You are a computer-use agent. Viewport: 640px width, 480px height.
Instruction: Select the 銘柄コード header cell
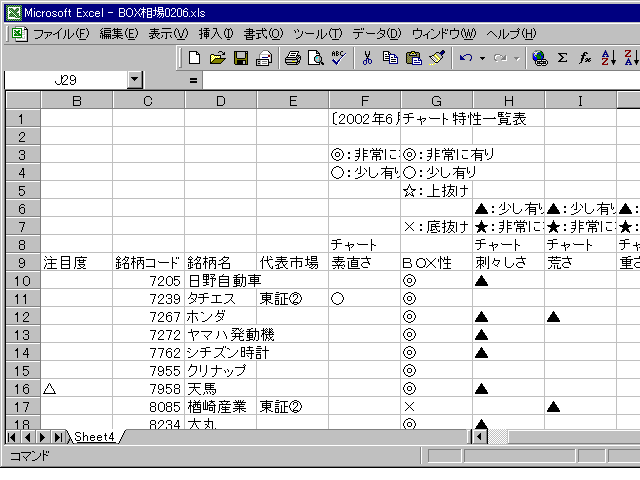149,262
